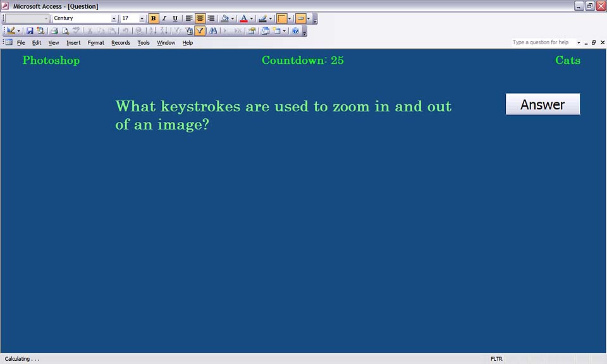Open the Window menu

[166, 42]
